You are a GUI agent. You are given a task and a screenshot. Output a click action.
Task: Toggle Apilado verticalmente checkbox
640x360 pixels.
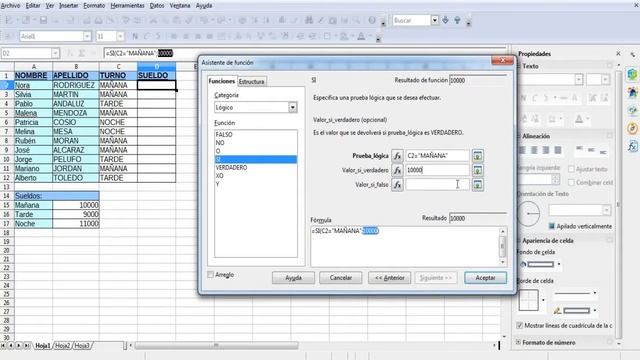pos(552,226)
